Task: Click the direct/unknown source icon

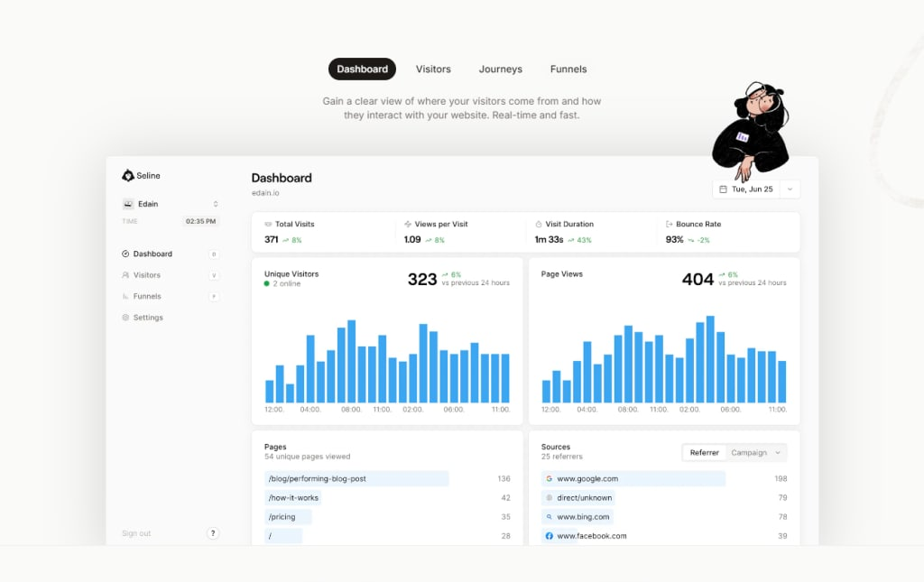Action: [x=550, y=498]
